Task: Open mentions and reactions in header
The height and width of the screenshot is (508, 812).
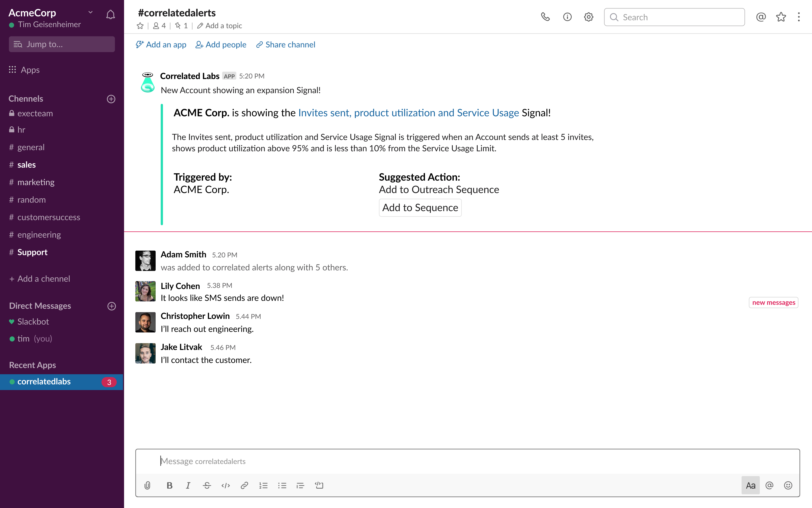Action: 761,17
